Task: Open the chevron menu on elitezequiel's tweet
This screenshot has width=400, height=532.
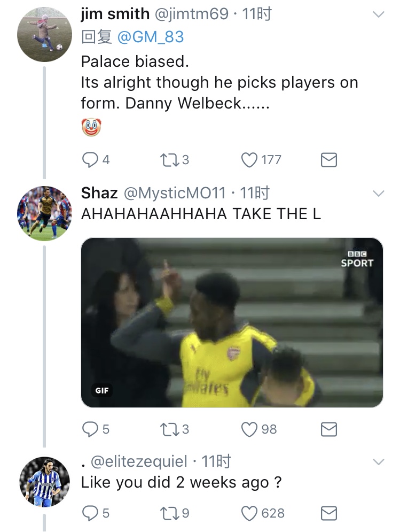Action: tap(378, 461)
